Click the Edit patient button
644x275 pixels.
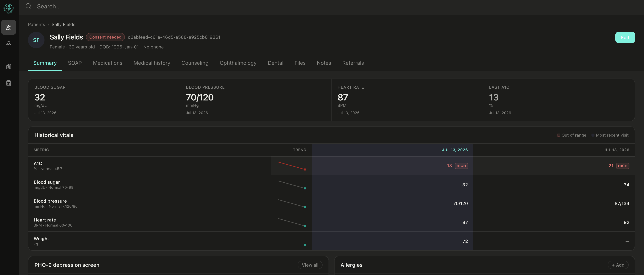pyautogui.click(x=625, y=38)
